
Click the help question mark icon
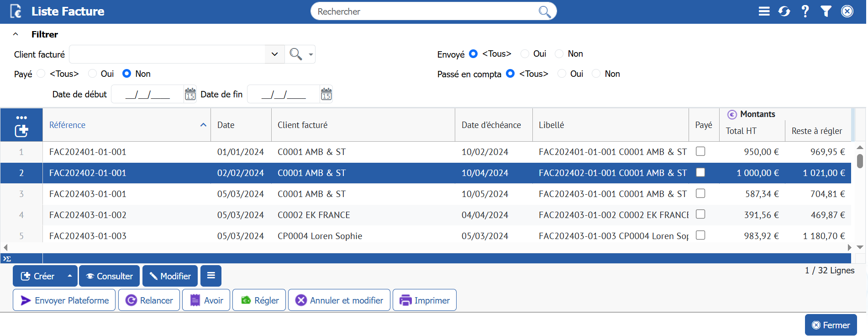[x=805, y=11]
